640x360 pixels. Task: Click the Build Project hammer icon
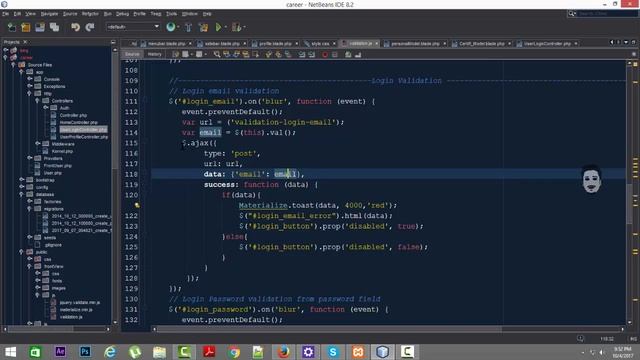point(189,27)
